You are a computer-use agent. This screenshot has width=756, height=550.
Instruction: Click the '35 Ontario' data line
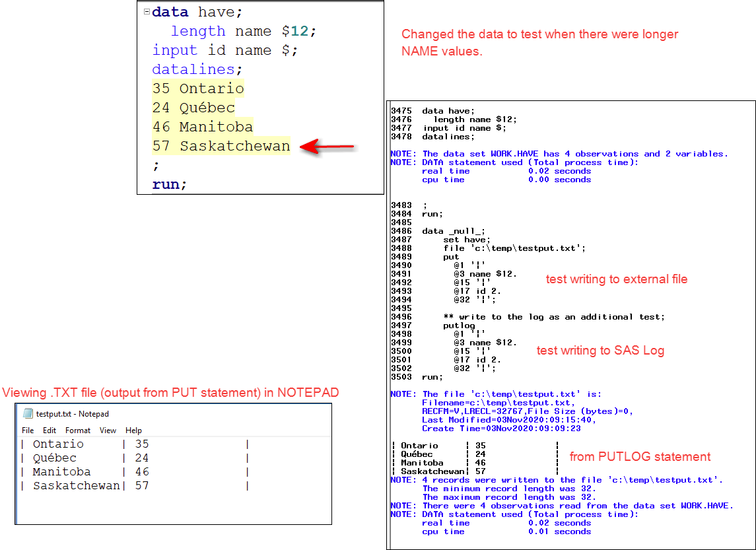pos(199,88)
